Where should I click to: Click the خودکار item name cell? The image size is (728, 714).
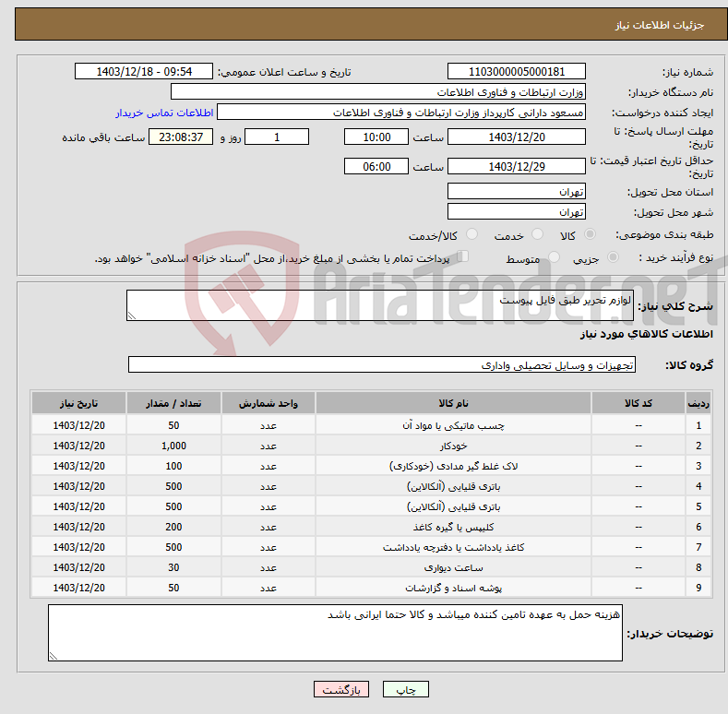tap(453, 446)
